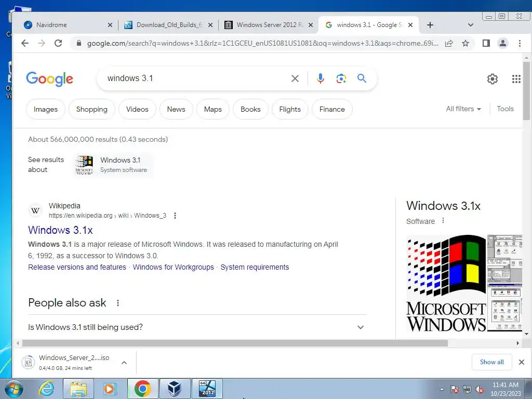
Task: Filter results by Finance
Action: [x=332, y=109]
